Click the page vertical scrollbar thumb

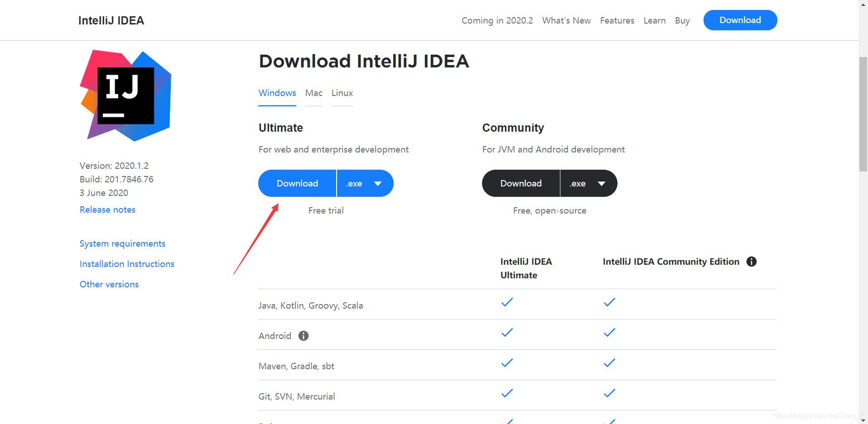[863, 114]
